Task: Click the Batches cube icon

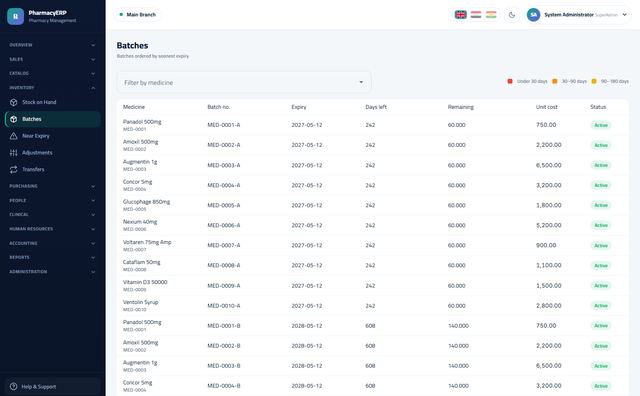Action: pos(13,119)
